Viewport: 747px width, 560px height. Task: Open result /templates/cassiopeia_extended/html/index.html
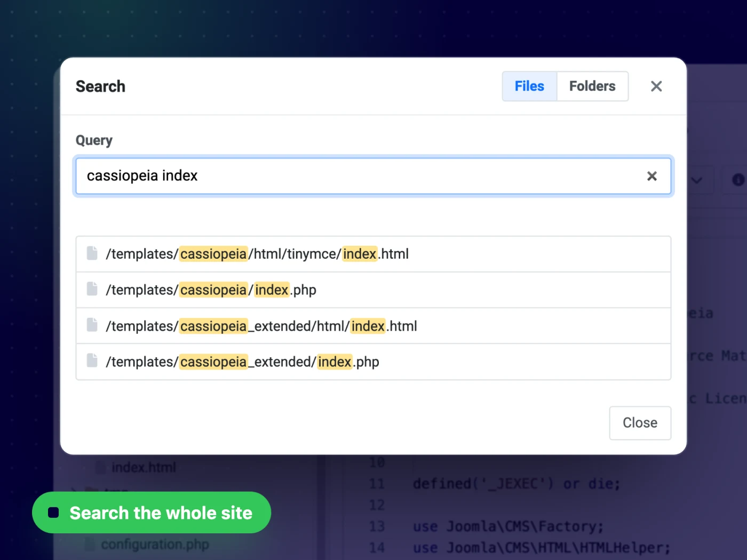point(373,326)
